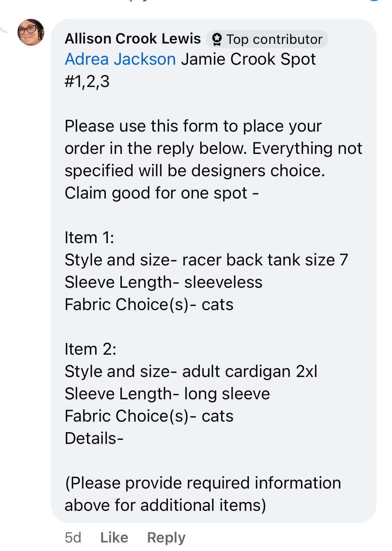Click the 5d comment timestamp

[x=73, y=537]
